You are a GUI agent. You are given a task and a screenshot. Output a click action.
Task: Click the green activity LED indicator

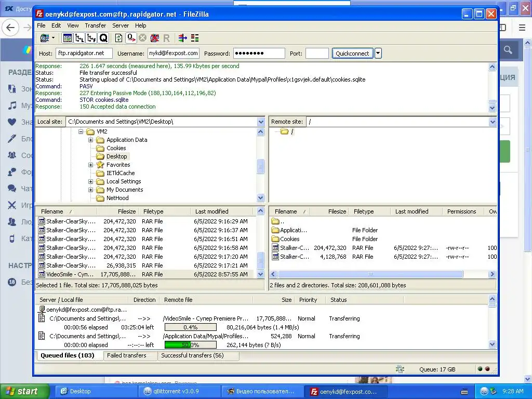(480, 369)
